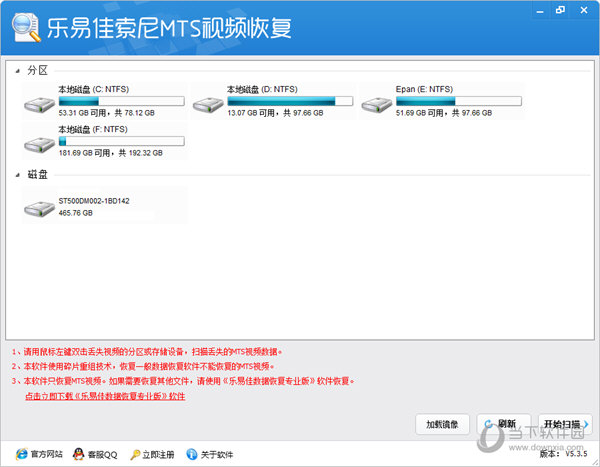Collapse the 分区 section

pos(17,71)
